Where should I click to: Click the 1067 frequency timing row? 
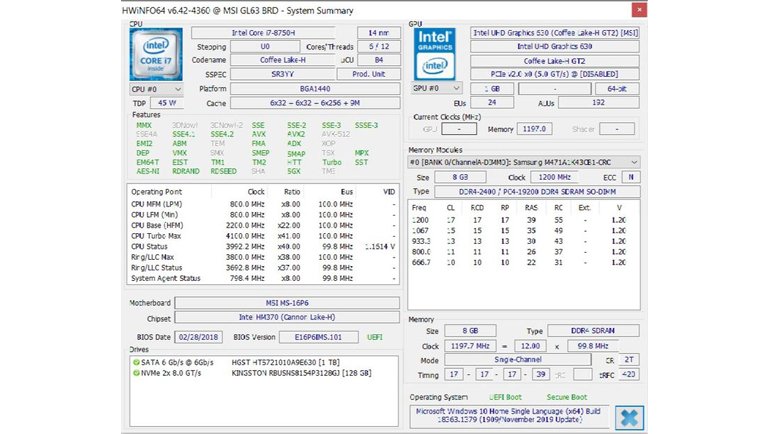523,231
